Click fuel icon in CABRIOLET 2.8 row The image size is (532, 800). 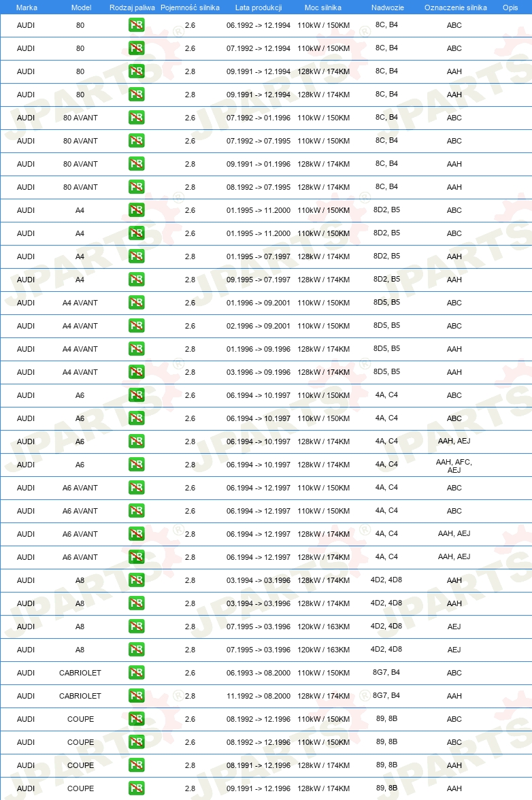coord(136,695)
